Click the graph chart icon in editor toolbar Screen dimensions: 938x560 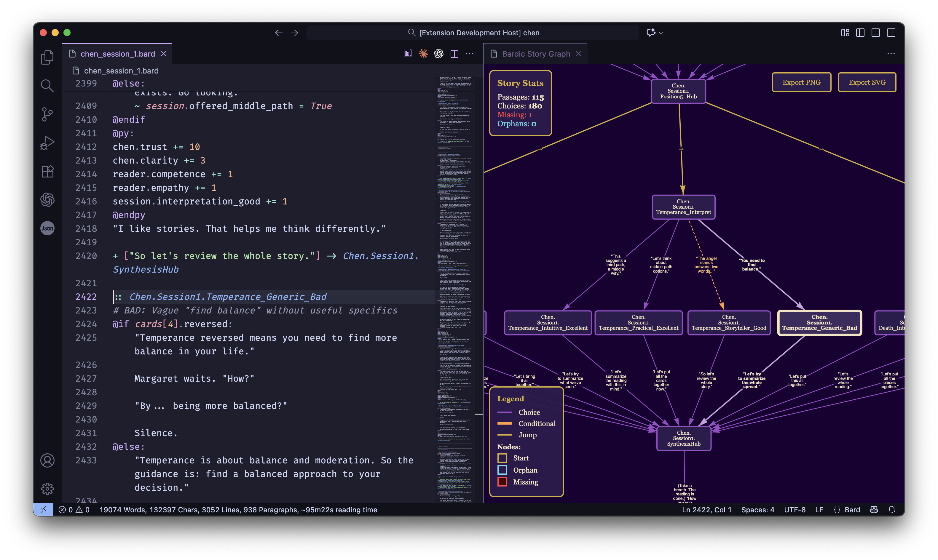pos(408,54)
